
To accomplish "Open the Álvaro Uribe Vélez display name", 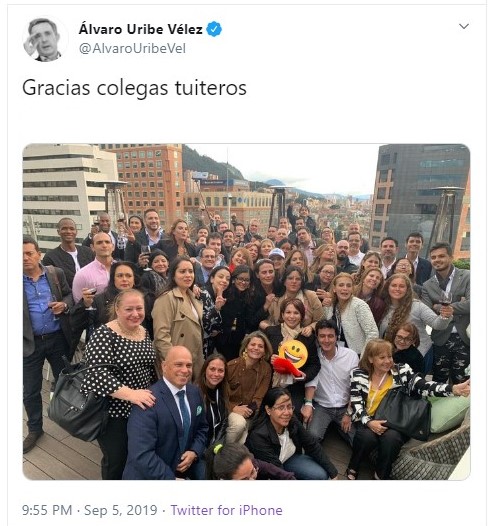I will (x=141, y=30).
